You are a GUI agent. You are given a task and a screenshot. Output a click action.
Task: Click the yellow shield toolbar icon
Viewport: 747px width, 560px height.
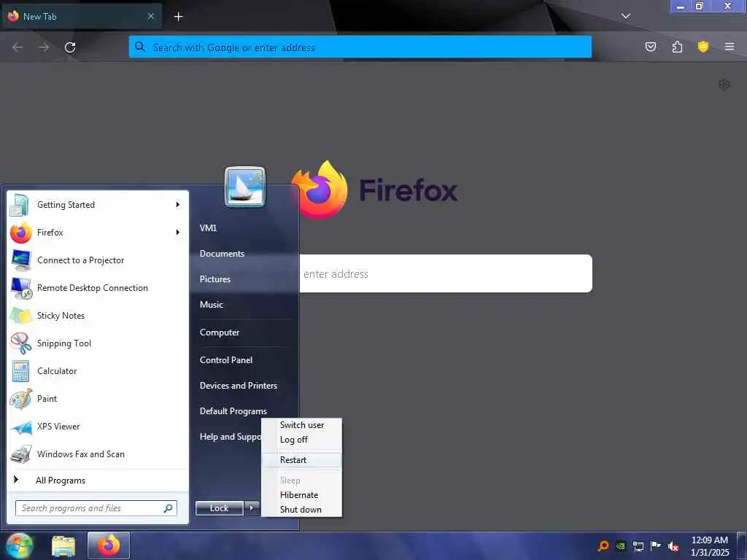pyautogui.click(x=703, y=47)
